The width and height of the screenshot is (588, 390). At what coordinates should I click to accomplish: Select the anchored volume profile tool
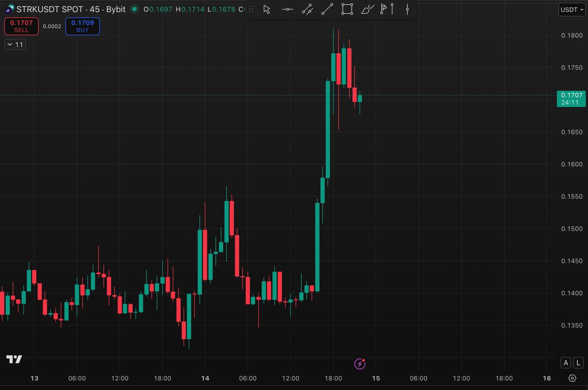point(387,9)
